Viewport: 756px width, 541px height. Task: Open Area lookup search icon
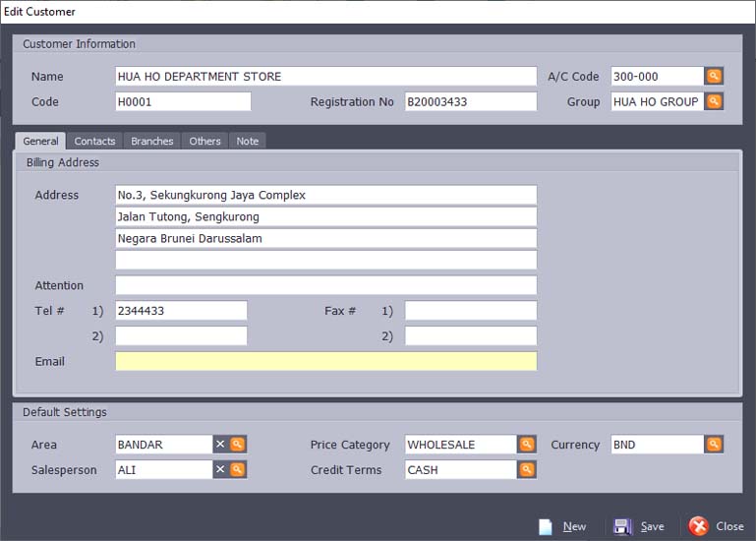tap(238, 444)
